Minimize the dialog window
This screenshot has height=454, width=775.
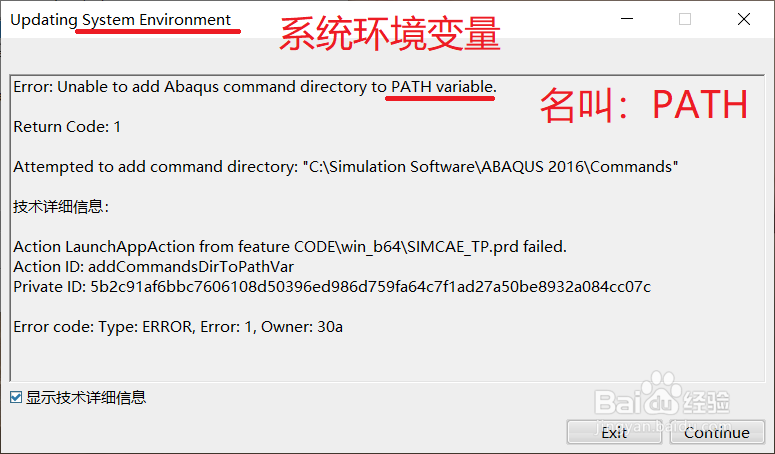[627, 19]
